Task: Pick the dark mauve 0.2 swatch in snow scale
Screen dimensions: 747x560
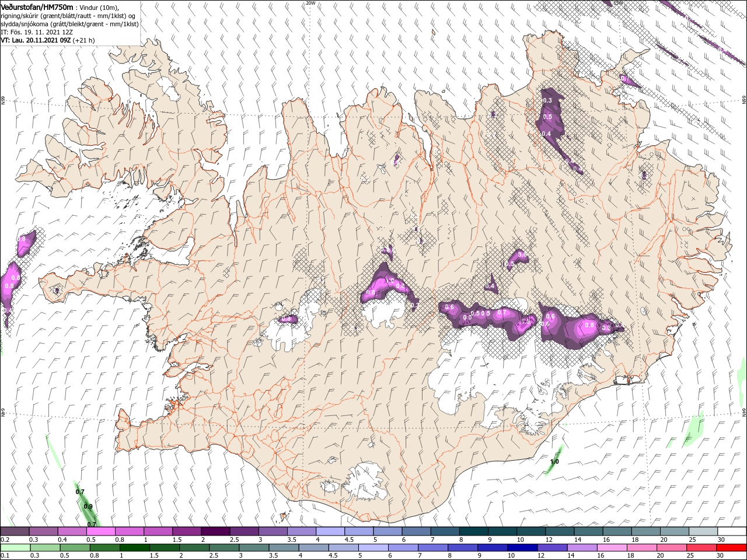Action: (15, 531)
